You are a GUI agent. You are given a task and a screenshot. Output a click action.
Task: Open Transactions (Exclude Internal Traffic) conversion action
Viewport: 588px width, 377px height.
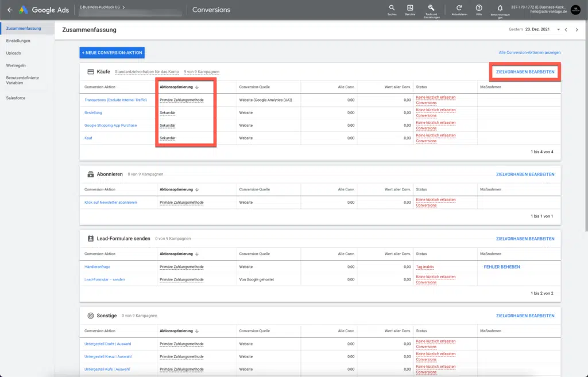tap(115, 100)
